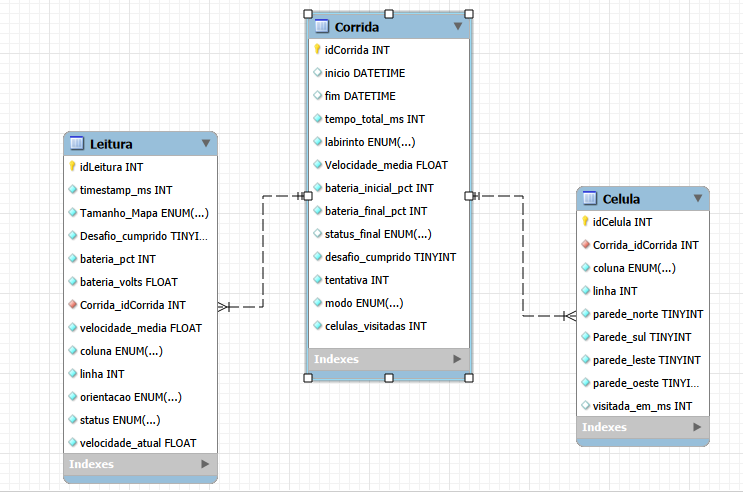Click the diamond icon beside visitada_em_ms
The width and height of the screenshot is (743, 492).
click(586, 406)
